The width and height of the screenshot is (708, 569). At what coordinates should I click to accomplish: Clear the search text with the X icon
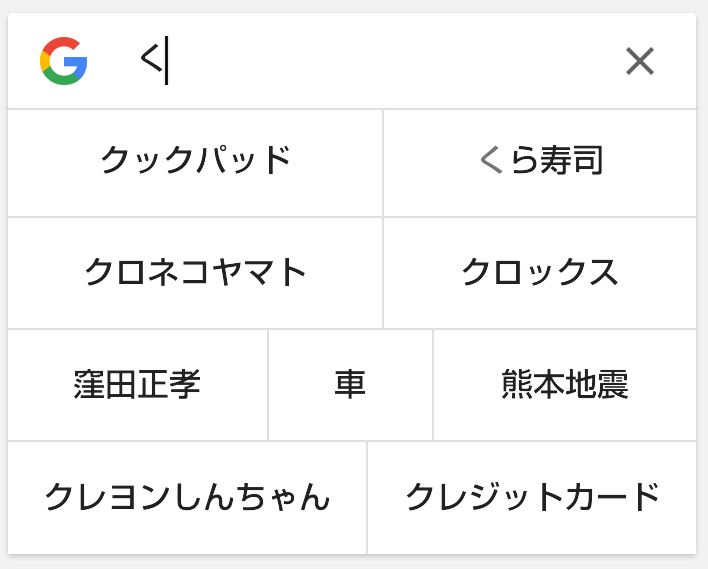click(x=640, y=61)
